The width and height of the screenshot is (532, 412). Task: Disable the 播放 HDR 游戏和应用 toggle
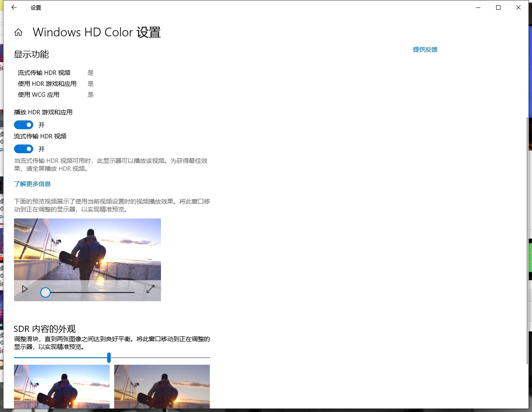(x=24, y=125)
